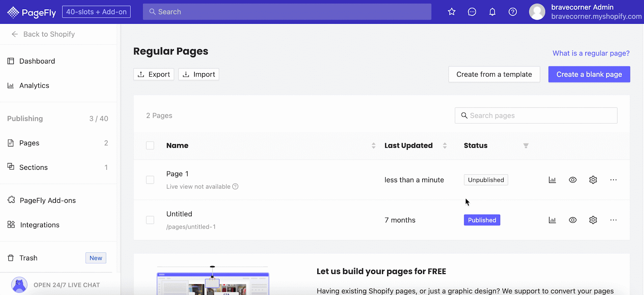
Task: Click the PageFly logo
Action: [x=32, y=12]
